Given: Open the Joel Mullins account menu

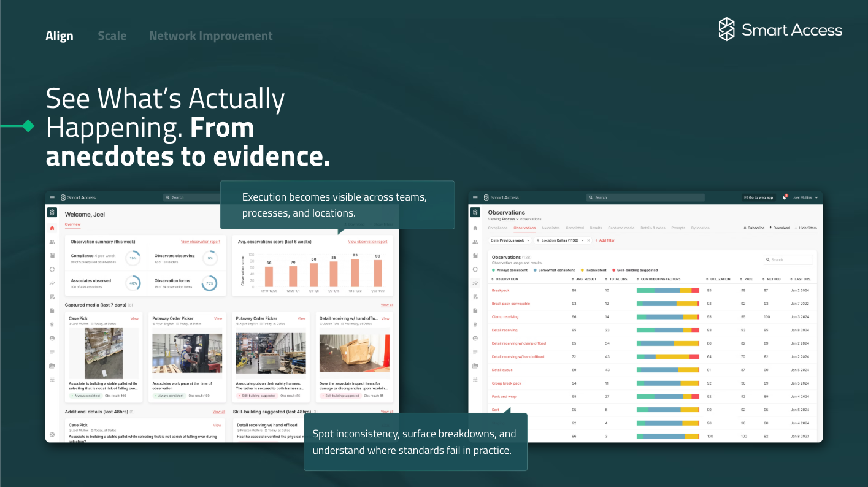Looking at the screenshot, I should (805, 197).
